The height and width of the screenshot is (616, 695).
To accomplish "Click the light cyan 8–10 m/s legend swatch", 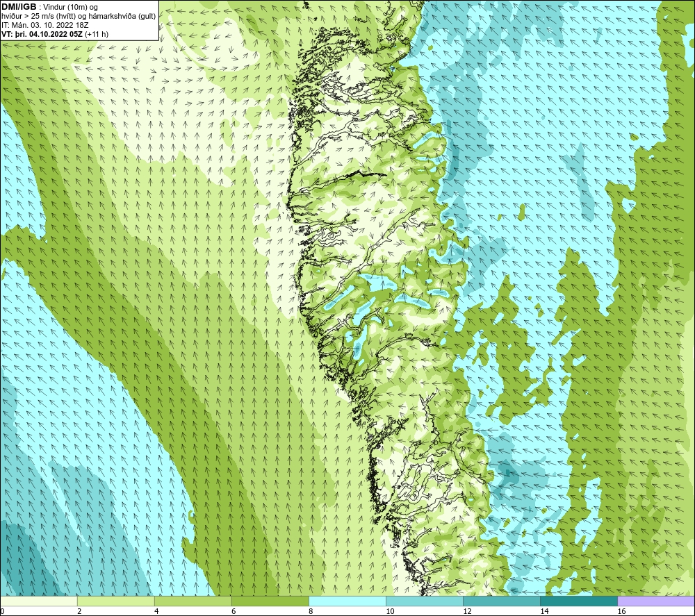I will coord(347,601).
